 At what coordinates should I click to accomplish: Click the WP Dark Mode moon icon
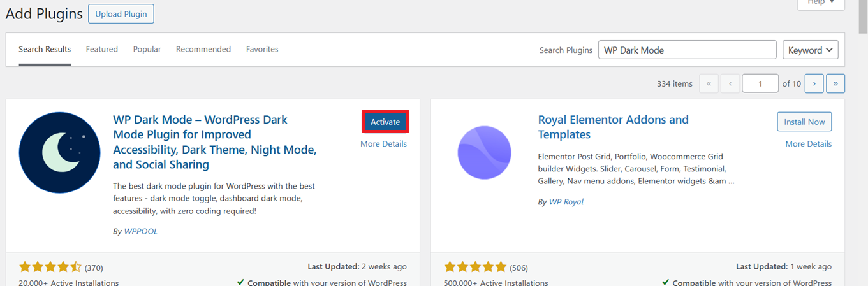coord(60,152)
